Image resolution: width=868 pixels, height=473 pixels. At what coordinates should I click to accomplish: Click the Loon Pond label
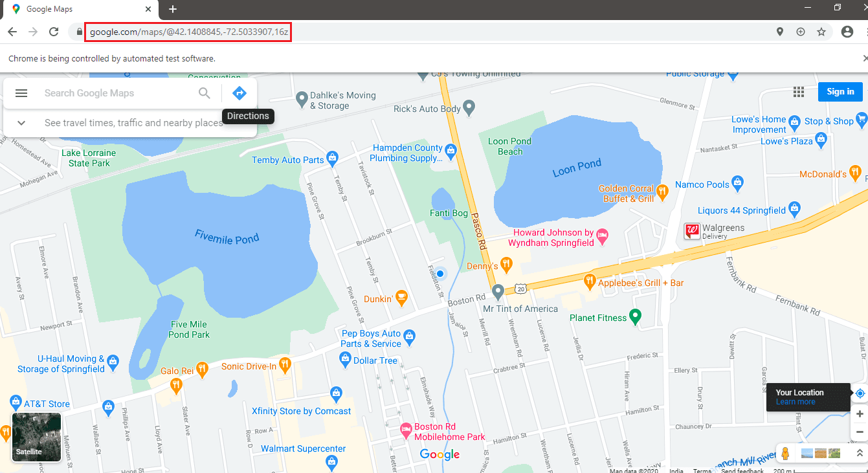pos(577,168)
